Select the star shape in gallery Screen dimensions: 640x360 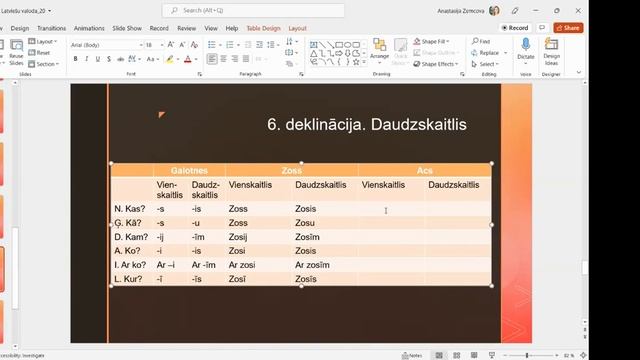[x=356, y=62]
